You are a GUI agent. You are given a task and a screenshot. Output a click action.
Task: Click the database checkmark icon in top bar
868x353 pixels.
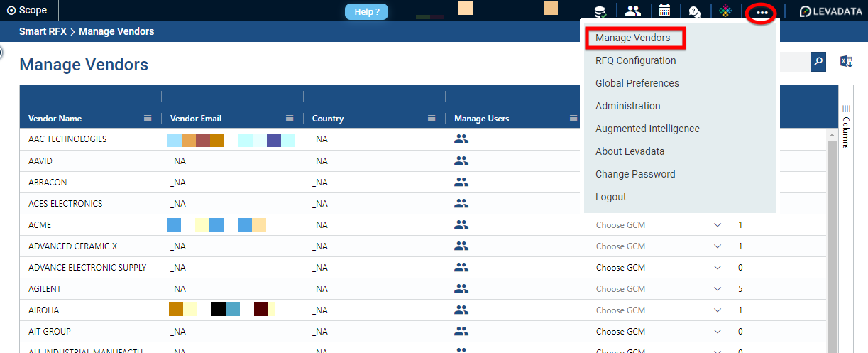coord(600,11)
